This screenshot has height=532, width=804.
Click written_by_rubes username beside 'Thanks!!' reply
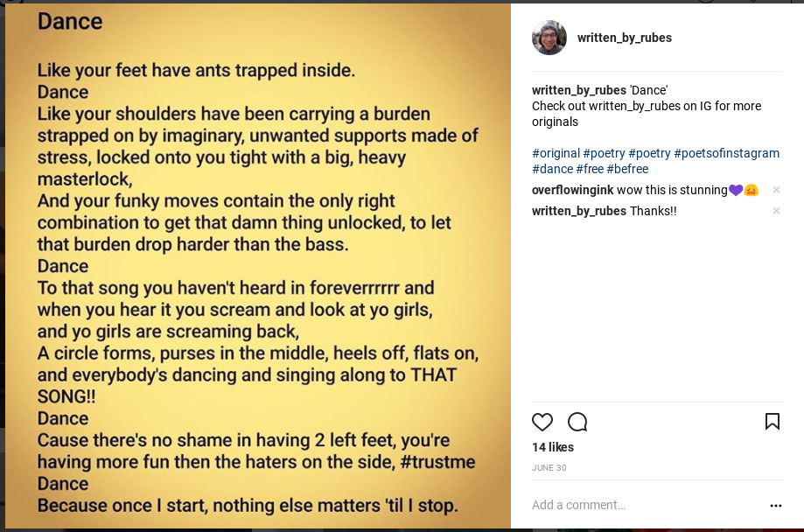579,211
